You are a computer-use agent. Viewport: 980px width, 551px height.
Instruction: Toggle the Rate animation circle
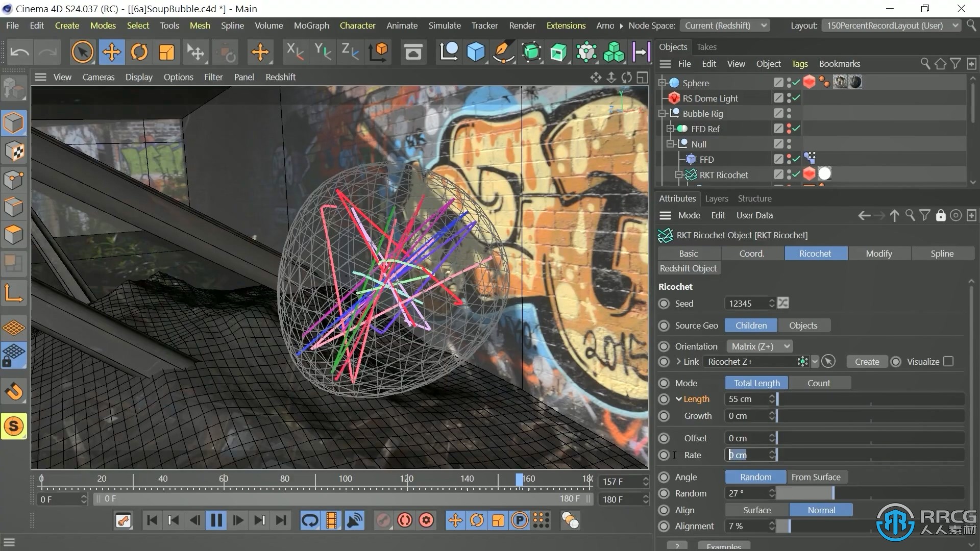point(664,455)
